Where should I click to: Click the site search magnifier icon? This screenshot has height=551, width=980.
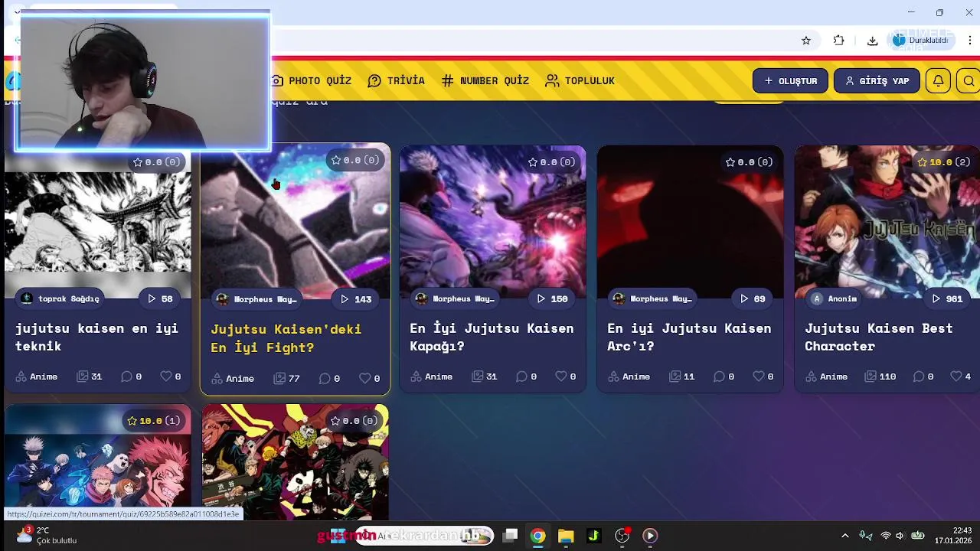pyautogui.click(x=969, y=80)
